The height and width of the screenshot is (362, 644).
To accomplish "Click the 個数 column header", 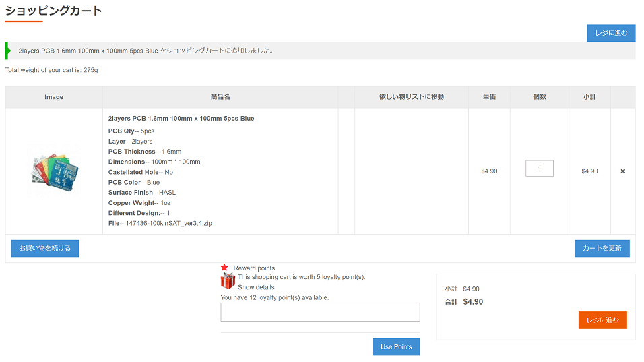I will 539,97.
